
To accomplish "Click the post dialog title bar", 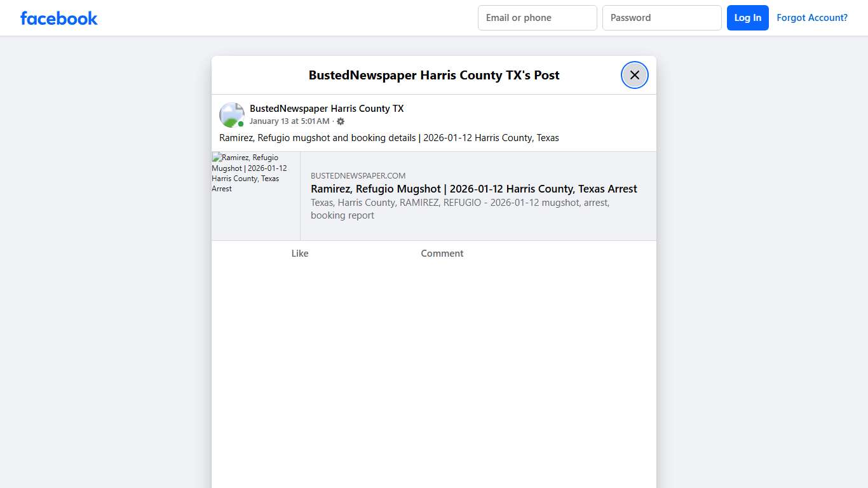I will (434, 74).
